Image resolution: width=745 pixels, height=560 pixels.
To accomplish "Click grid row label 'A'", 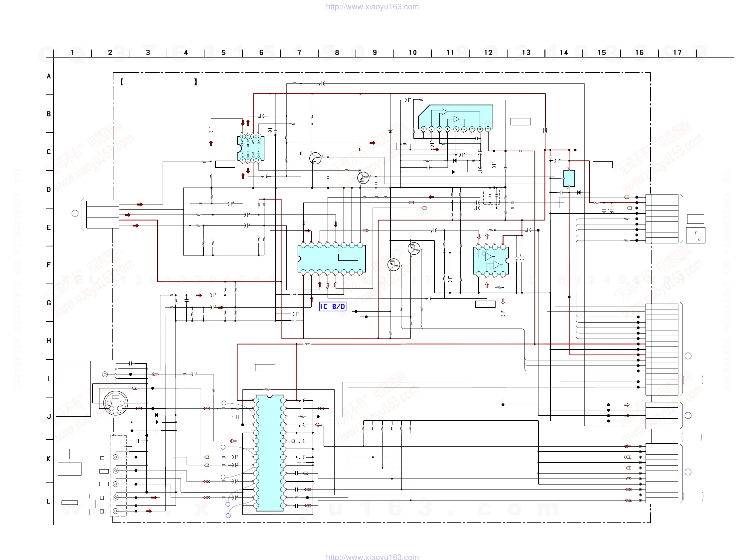I will [x=49, y=76].
